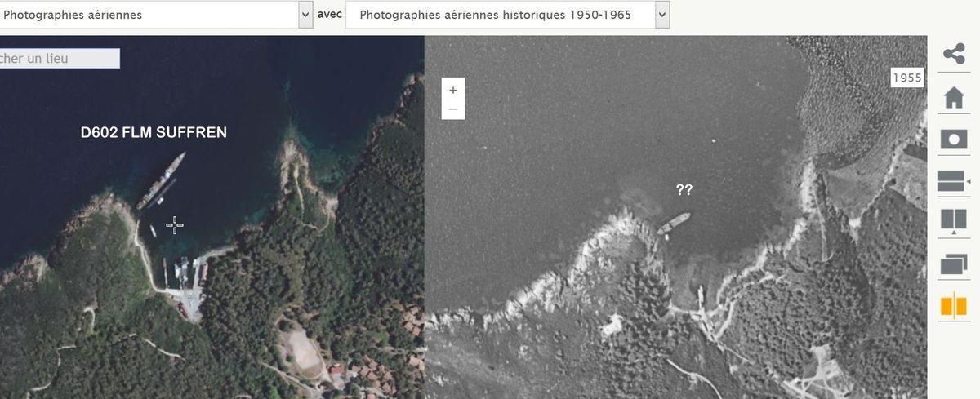980x399 pixels.
Task: Select orange side-by-side comparison mode icon
Action: click(953, 306)
